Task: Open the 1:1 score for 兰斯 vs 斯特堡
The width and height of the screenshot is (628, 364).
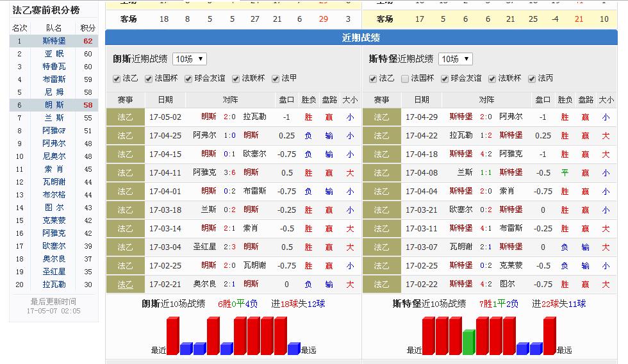Action: 486,172
